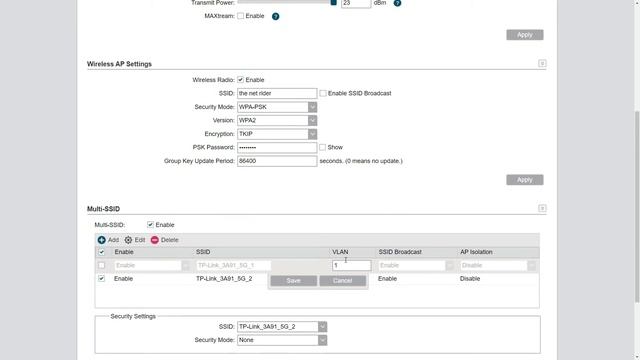
Task: Click the TP-Link_3A91_5G_1 SSID field
Action: coord(233,265)
